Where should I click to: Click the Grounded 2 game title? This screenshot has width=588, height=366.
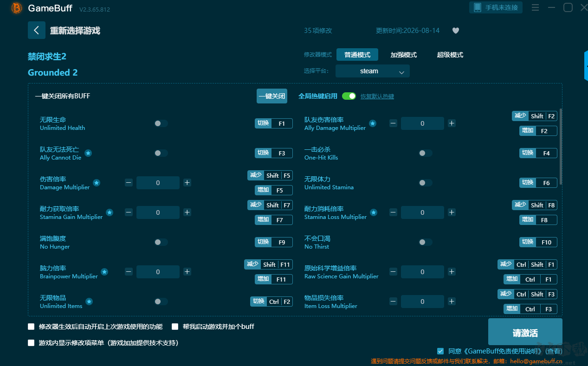click(x=53, y=72)
